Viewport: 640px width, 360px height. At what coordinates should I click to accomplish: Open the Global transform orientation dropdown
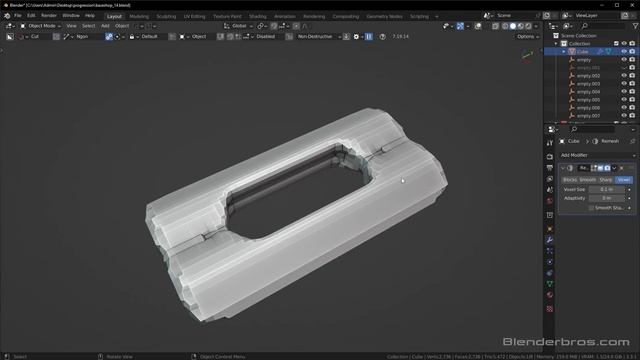point(238,26)
